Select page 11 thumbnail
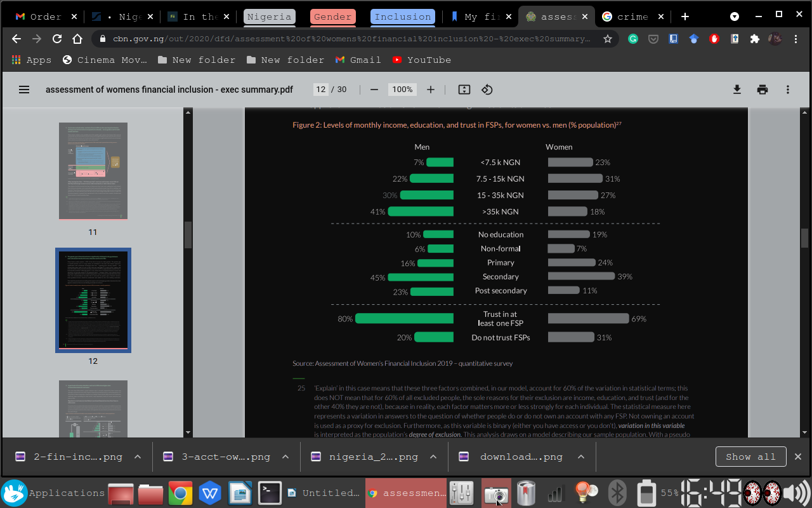Viewport: 812px width, 508px height. 93,171
